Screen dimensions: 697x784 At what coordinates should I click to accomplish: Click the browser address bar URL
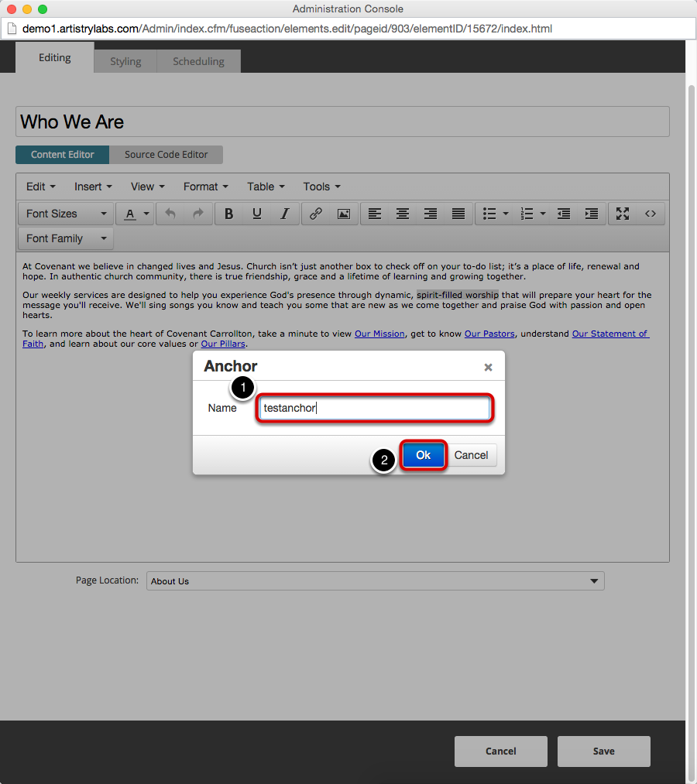click(x=287, y=29)
